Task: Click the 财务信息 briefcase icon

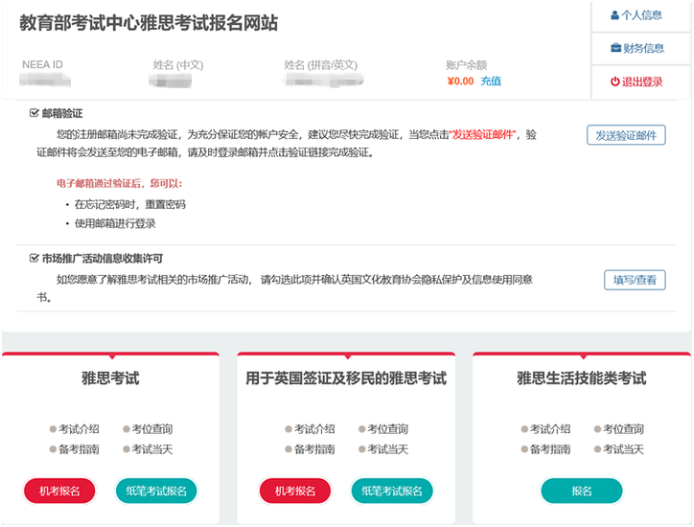Action: pos(616,48)
